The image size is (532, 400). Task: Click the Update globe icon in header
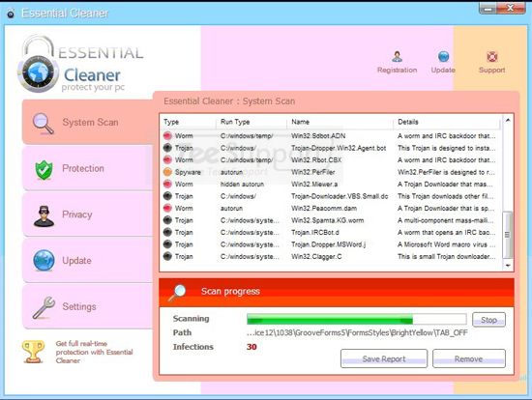(443, 56)
